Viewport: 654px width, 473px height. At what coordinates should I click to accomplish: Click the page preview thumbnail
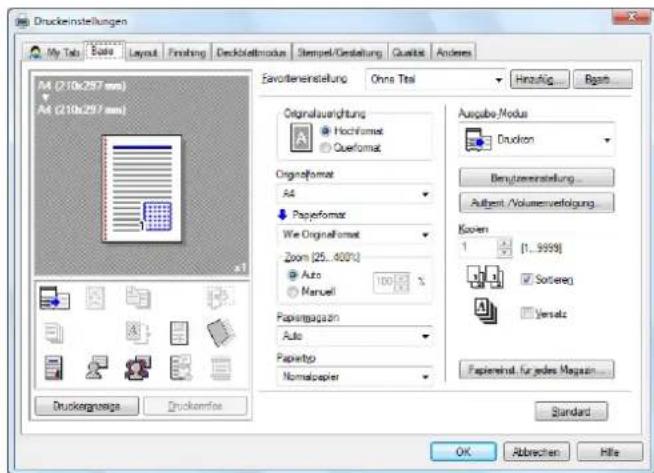(142, 189)
